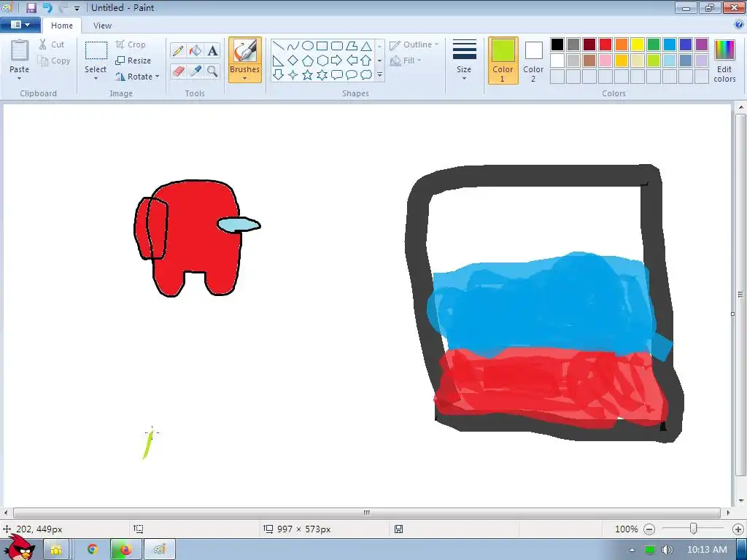The width and height of the screenshot is (747, 560).
Task: Open Chrome from the taskbar
Action: (93, 550)
